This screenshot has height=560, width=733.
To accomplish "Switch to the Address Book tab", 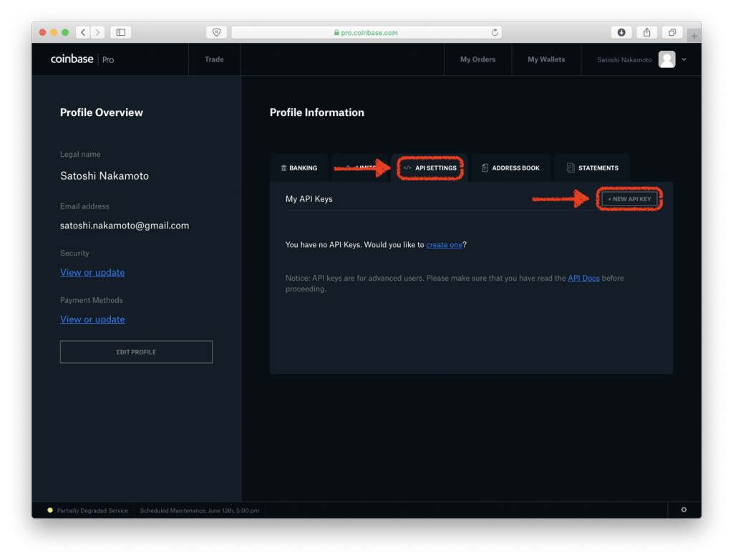I will click(x=510, y=168).
